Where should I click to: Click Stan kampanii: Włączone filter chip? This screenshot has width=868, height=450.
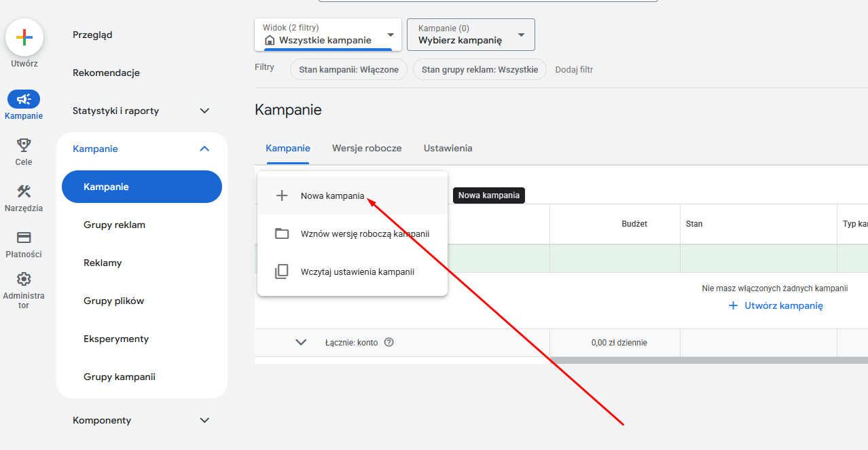point(348,69)
